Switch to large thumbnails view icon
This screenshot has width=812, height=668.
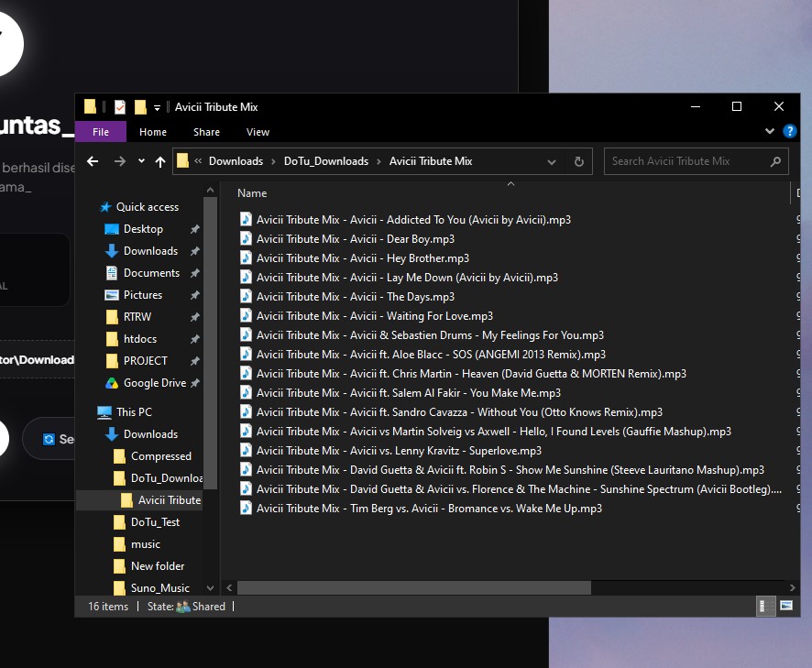pyautogui.click(x=786, y=606)
